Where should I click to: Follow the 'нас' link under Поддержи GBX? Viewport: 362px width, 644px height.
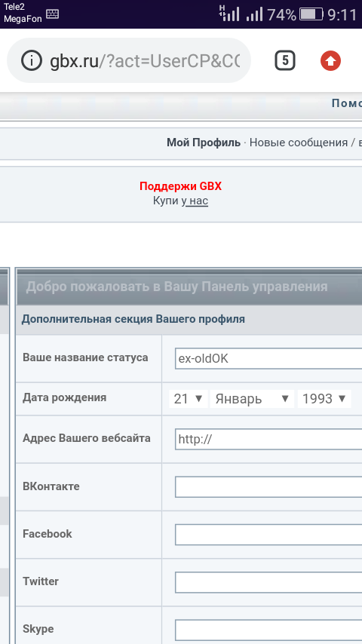click(x=198, y=201)
